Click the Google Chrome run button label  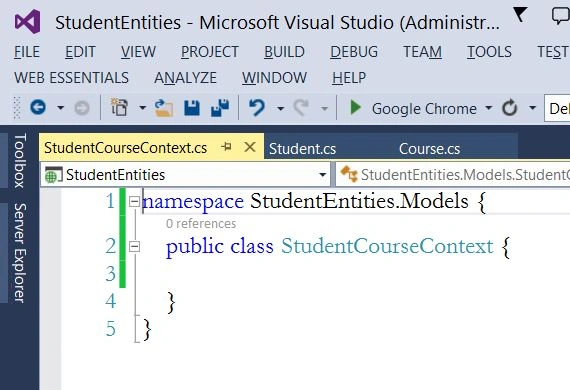coord(424,109)
